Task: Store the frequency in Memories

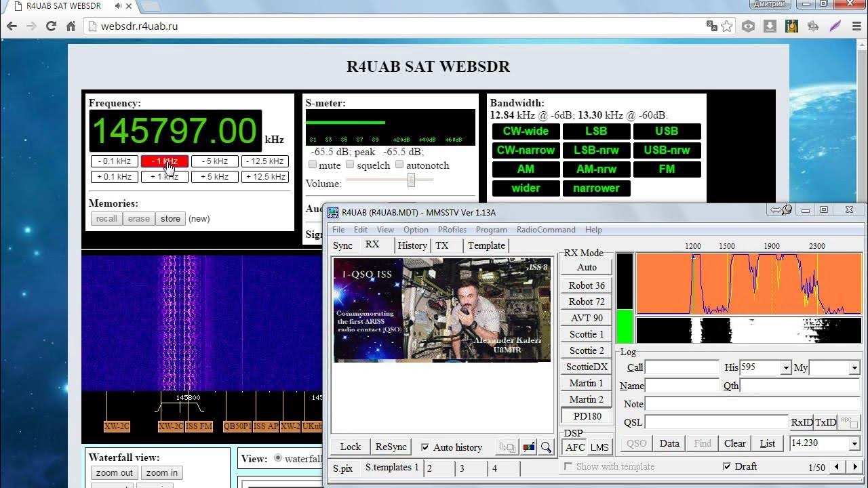Action: tap(170, 219)
